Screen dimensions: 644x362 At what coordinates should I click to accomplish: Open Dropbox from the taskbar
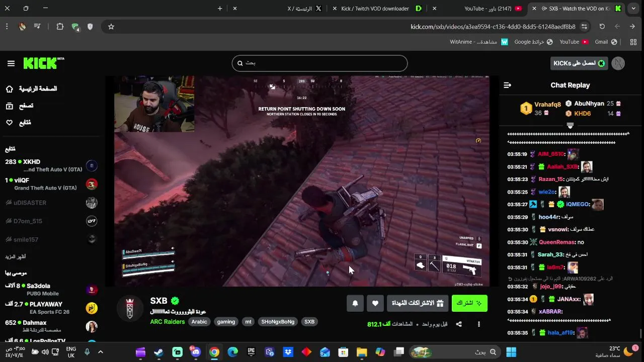coord(288,352)
